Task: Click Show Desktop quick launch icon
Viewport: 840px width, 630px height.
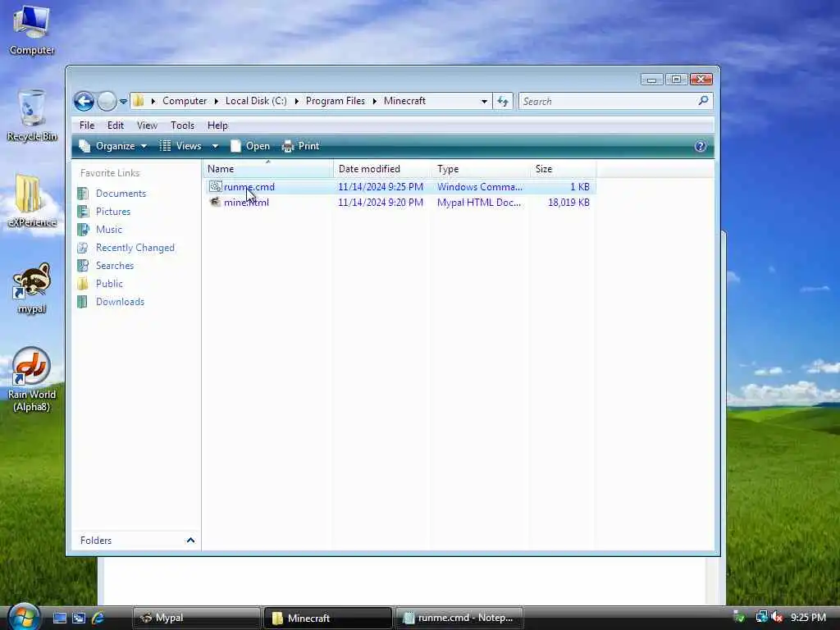Action: (59, 618)
